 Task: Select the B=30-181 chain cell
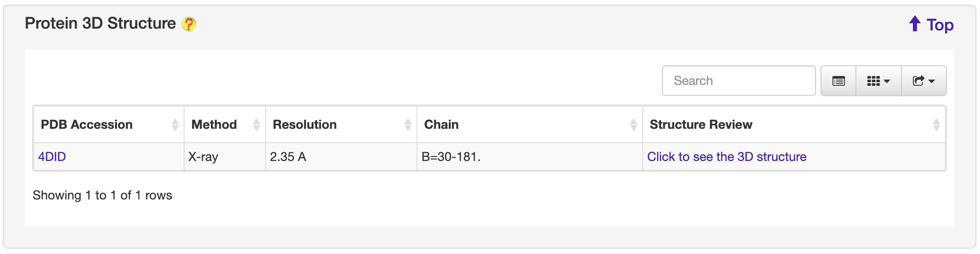(x=451, y=157)
